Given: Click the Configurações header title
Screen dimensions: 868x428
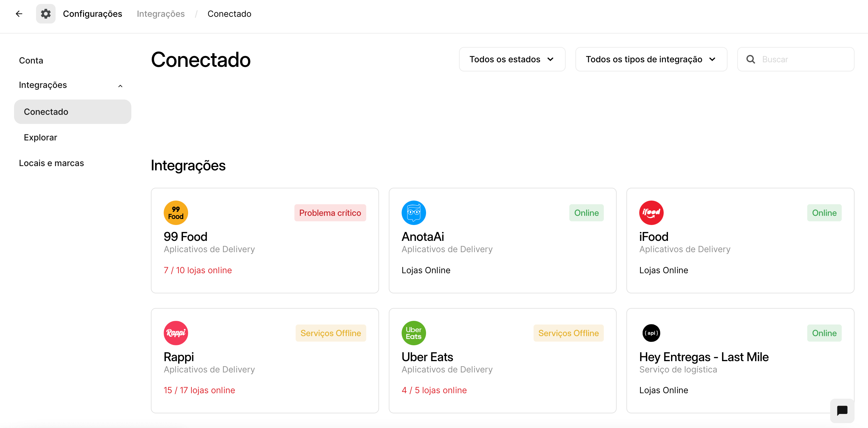Looking at the screenshot, I should (92, 14).
